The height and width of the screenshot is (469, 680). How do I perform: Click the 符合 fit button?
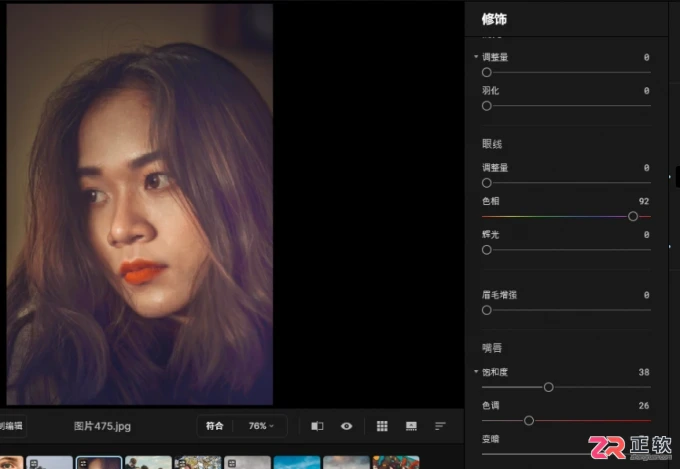(214, 426)
